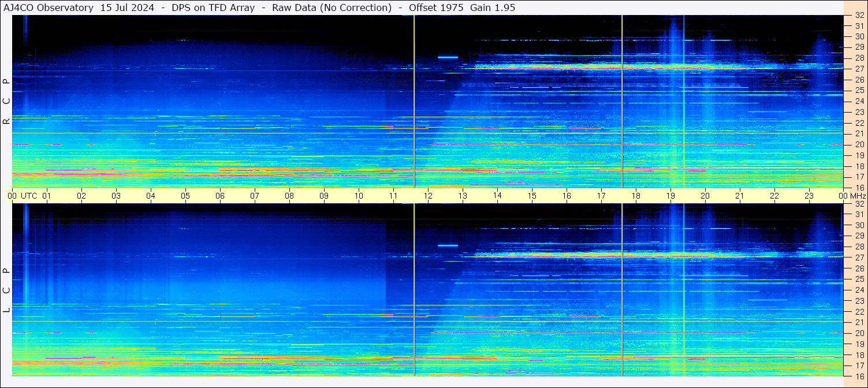The image size is (868, 388).
Task: Click 18 MHz tick of RCP frequency scale
Action: pos(859,166)
